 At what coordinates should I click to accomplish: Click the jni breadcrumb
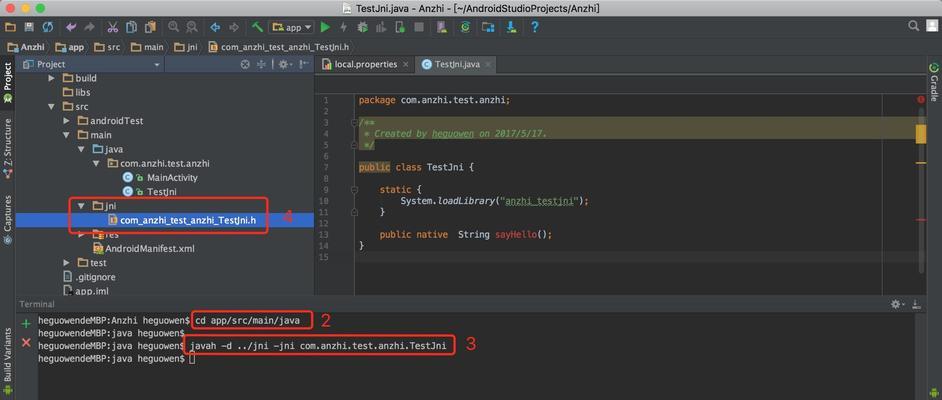185,47
